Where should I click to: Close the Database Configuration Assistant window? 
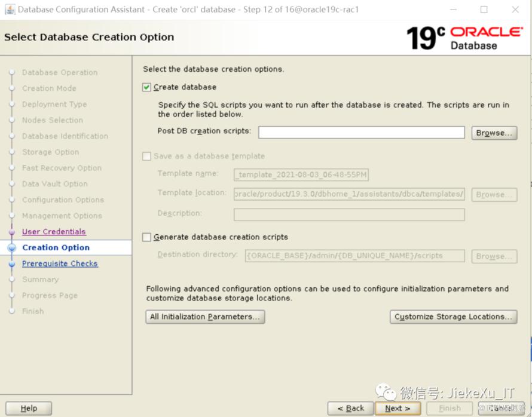click(515, 10)
